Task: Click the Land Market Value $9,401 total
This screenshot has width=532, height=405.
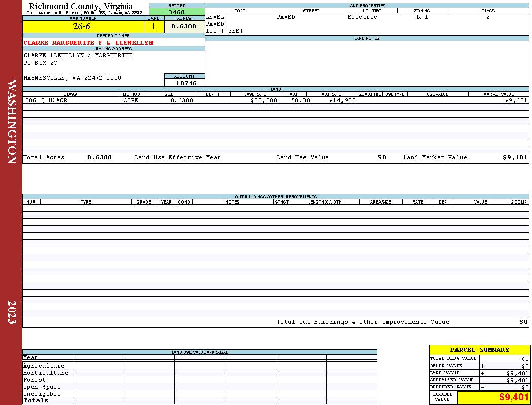Action: pyautogui.click(x=515, y=157)
